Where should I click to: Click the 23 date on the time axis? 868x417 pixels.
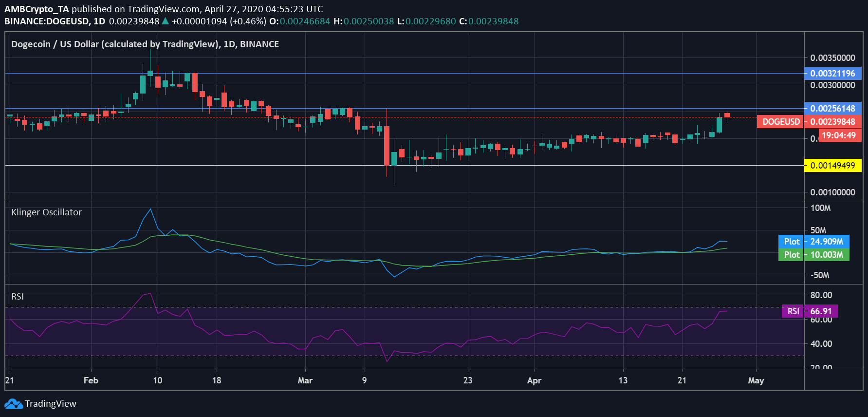(x=468, y=380)
